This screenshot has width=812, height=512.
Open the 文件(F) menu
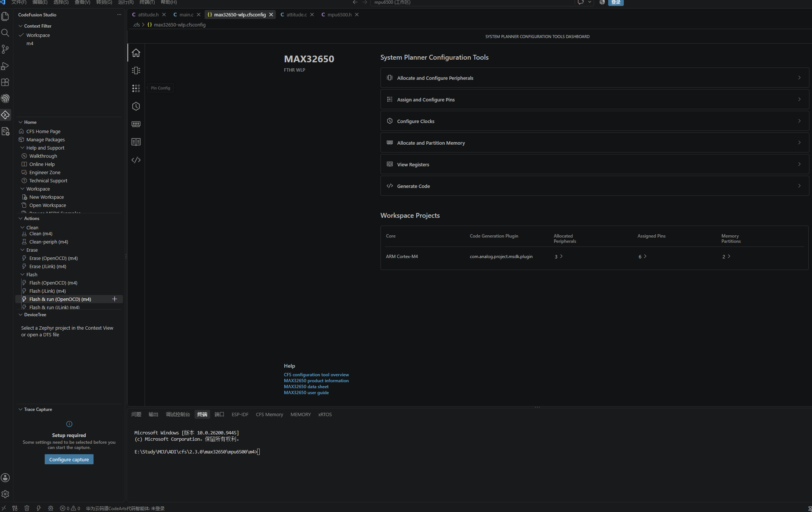19,2
